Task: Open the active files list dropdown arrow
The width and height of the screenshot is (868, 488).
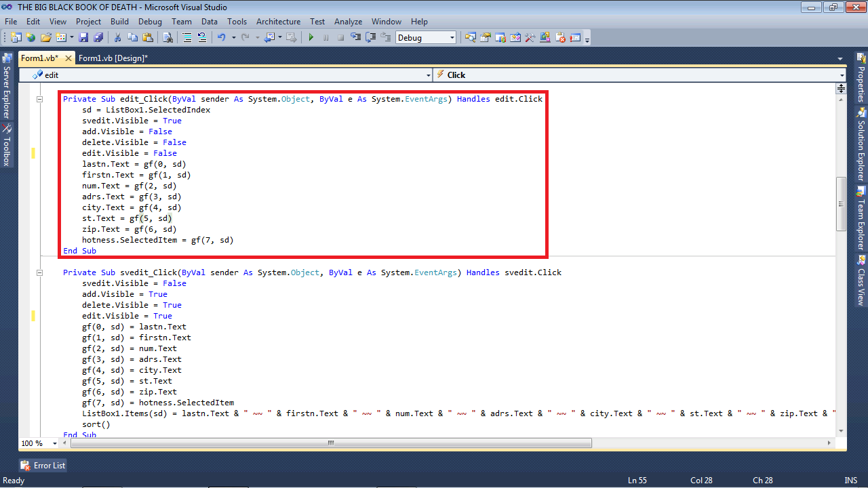Action: pyautogui.click(x=840, y=59)
